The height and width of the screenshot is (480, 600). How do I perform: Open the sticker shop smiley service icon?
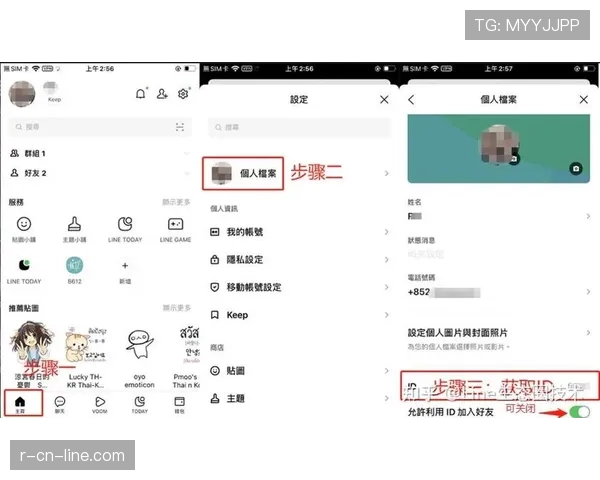(24, 224)
